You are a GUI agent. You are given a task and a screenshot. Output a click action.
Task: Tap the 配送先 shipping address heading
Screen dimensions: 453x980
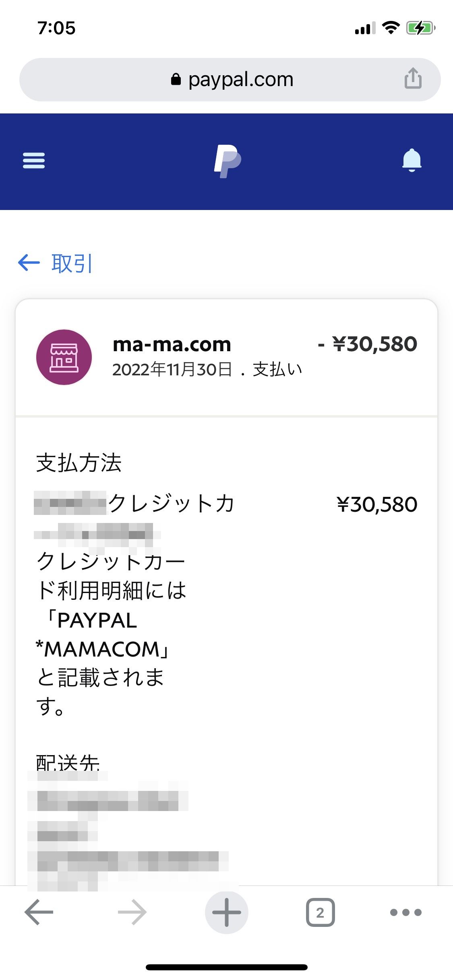click(x=68, y=762)
